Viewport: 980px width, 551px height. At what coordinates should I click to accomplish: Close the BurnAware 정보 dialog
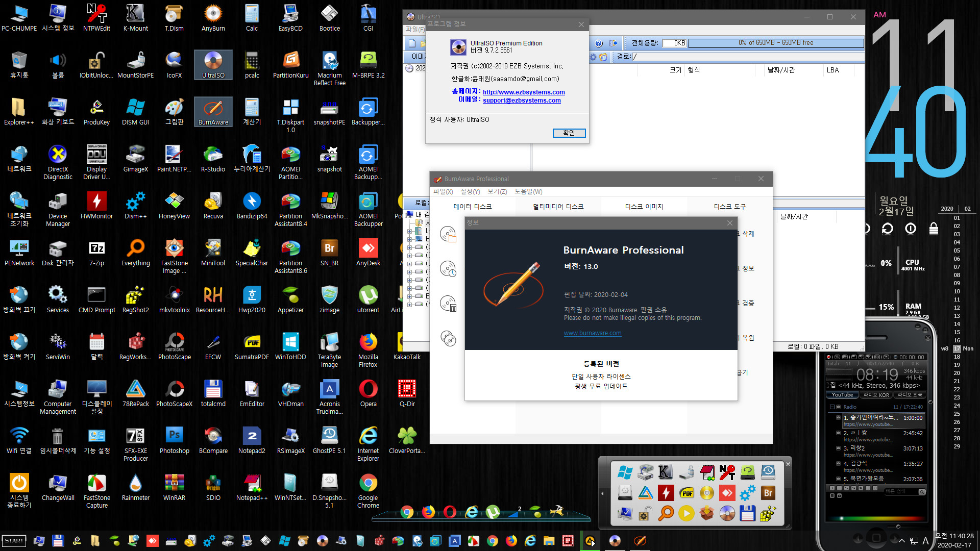click(x=730, y=223)
